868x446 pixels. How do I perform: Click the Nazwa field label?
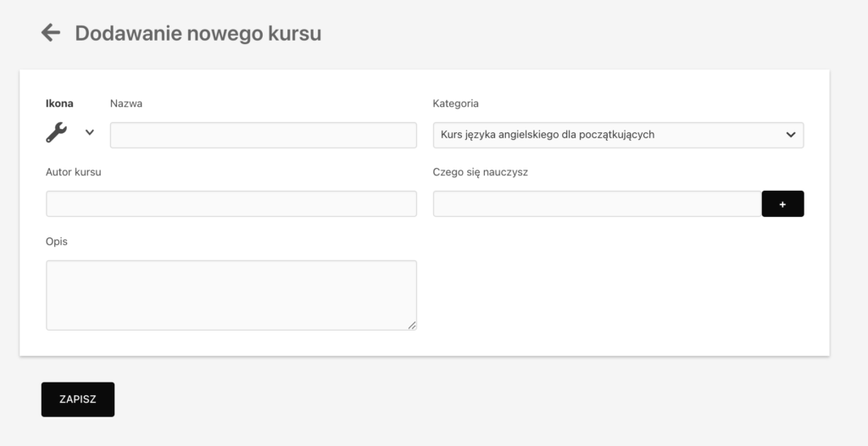(126, 103)
